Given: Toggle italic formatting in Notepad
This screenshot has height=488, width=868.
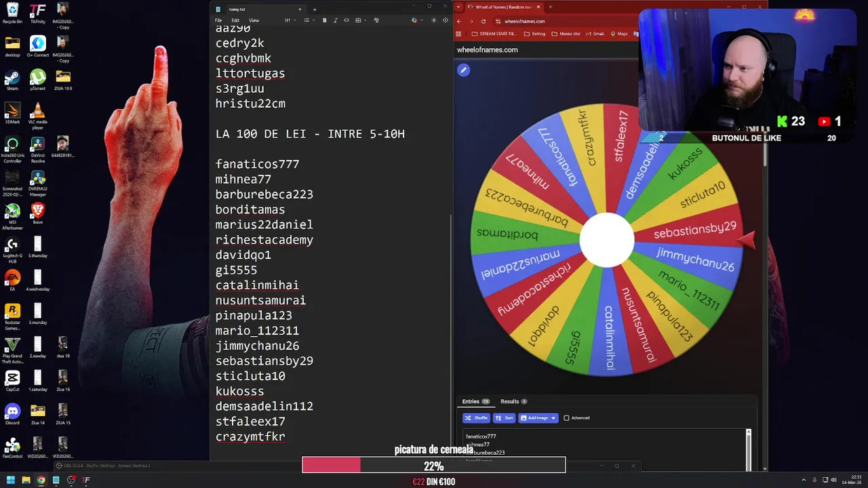Looking at the screenshot, I should (x=336, y=20).
